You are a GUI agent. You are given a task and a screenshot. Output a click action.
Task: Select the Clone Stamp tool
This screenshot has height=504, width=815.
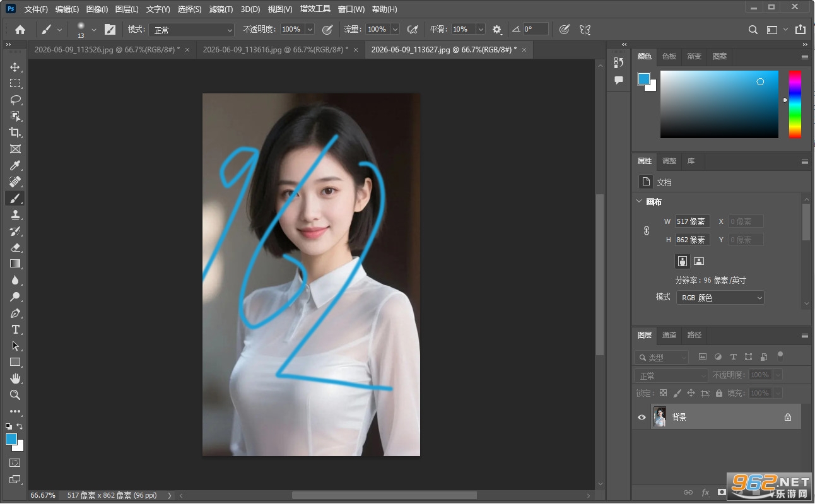(x=15, y=214)
